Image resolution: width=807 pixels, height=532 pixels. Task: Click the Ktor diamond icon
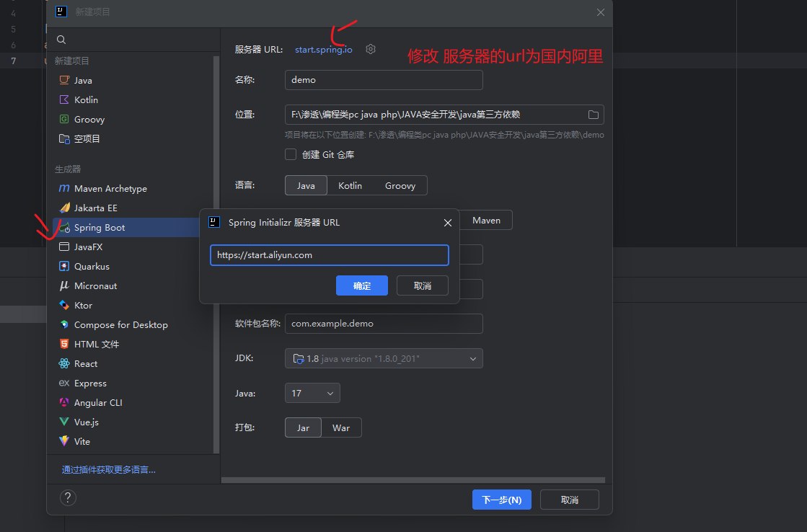tap(64, 305)
